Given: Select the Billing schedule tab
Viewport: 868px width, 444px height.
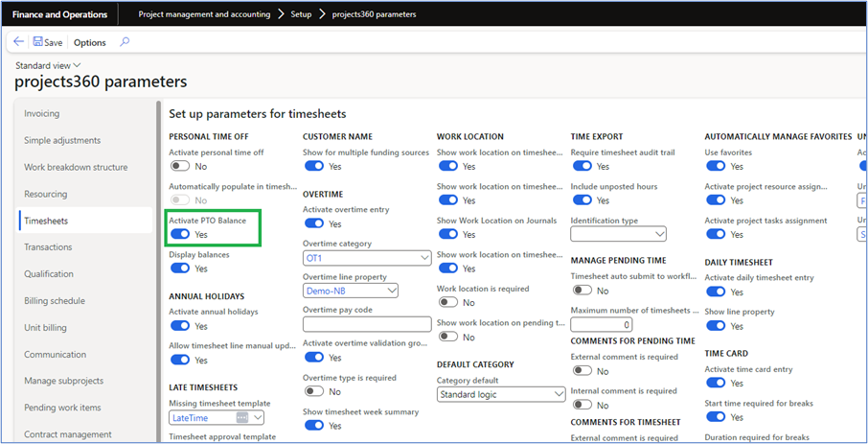Looking at the screenshot, I should point(55,301).
